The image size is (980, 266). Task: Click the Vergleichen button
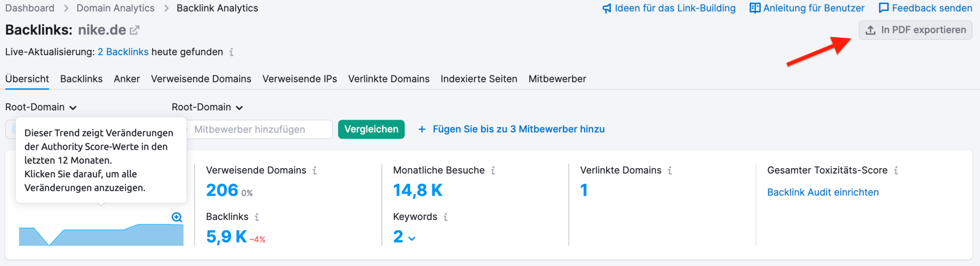pos(371,129)
